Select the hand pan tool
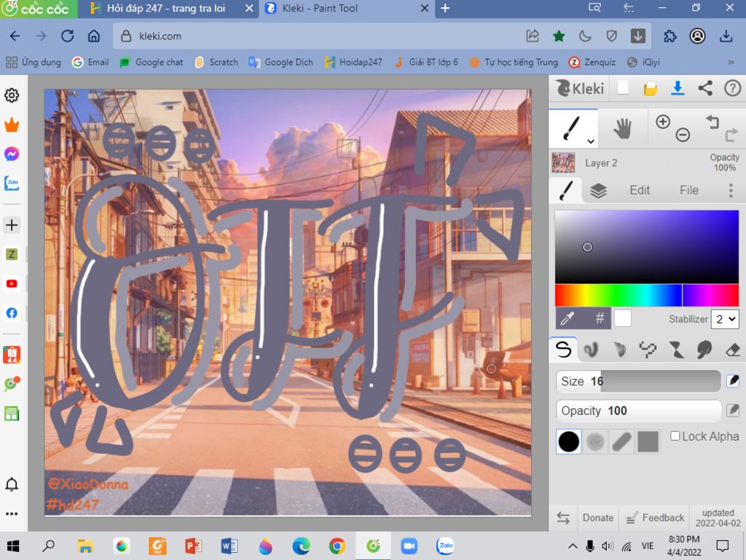The image size is (746, 560). (x=622, y=128)
